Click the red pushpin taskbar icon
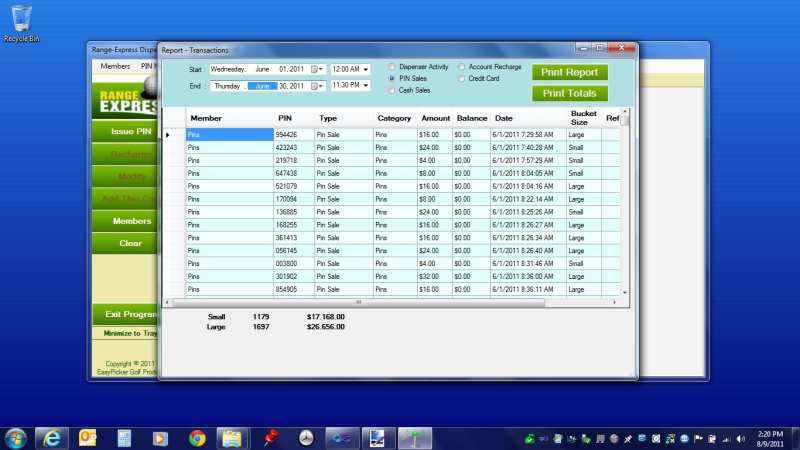 (x=269, y=437)
